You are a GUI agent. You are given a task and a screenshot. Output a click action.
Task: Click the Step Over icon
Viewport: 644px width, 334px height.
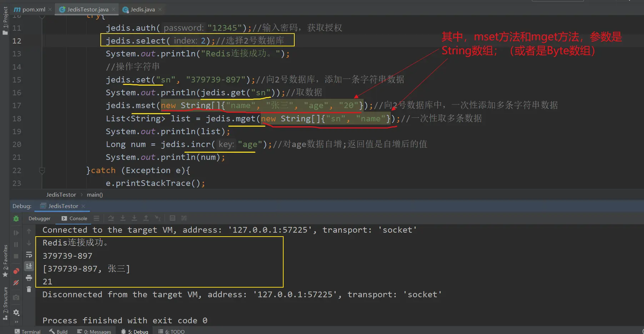(x=111, y=218)
